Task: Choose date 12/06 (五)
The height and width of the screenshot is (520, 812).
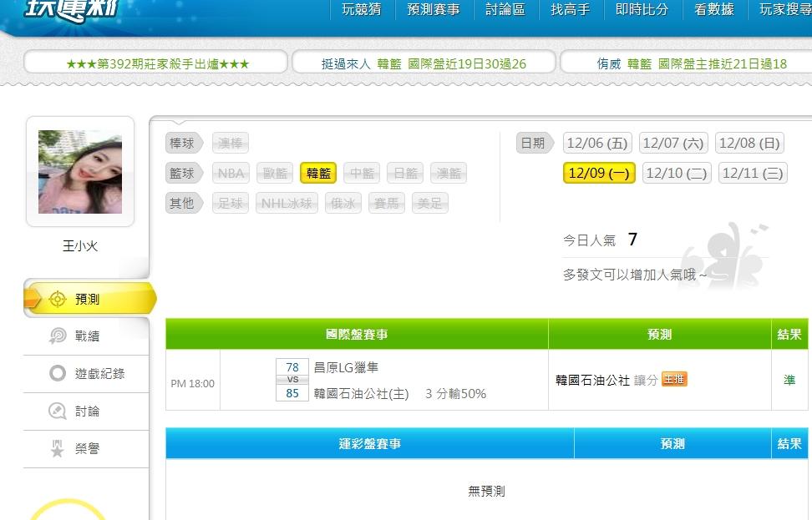Action: point(597,143)
